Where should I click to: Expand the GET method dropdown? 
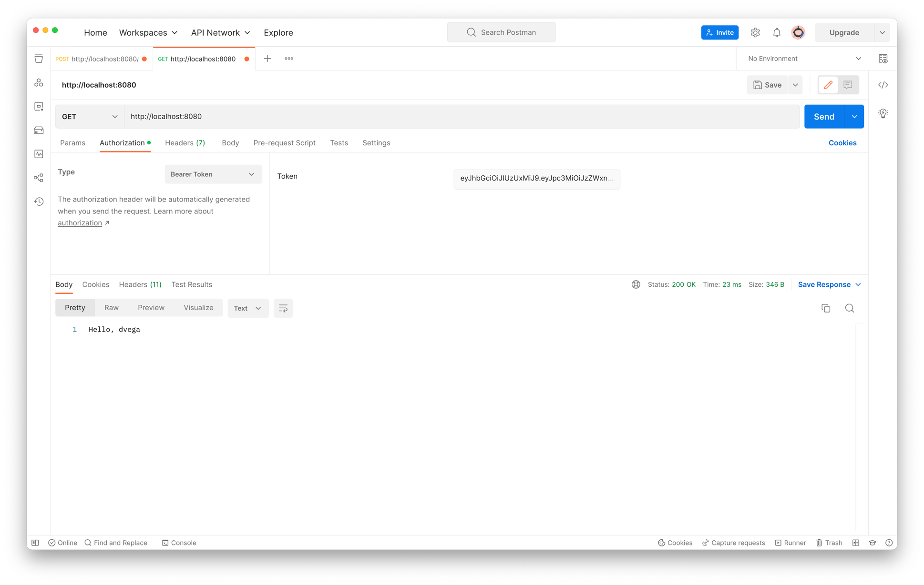pos(90,117)
